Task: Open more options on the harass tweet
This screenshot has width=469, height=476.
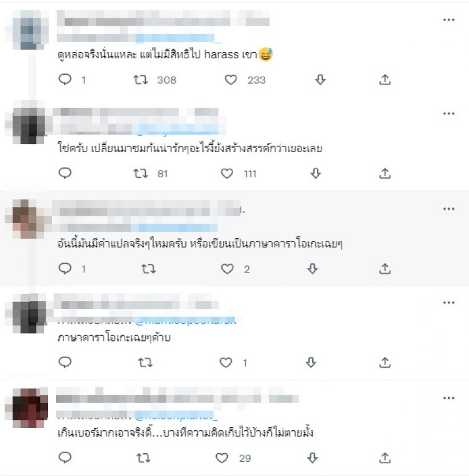Action: click(448, 19)
